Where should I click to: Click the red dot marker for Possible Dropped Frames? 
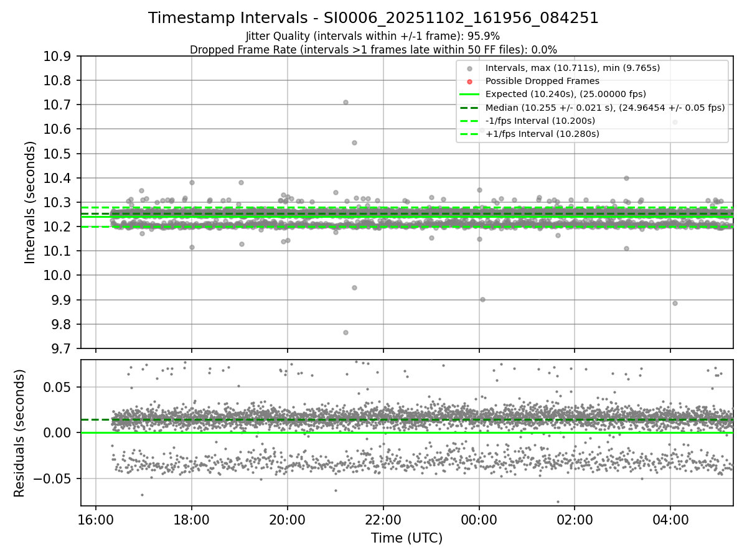point(469,82)
